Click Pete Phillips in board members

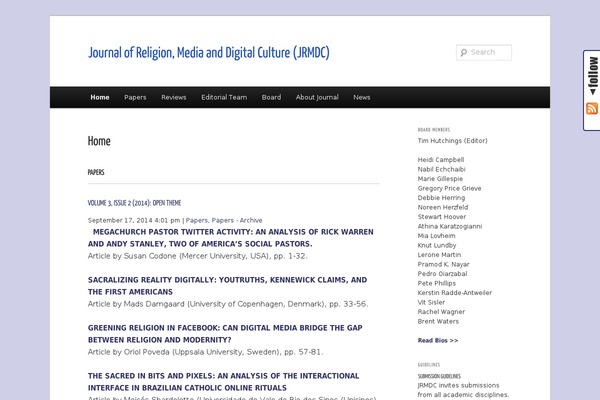(x=437, y=283)
